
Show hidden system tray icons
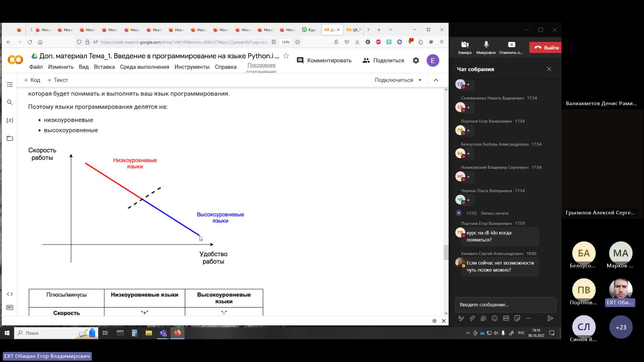click(468, 333)
